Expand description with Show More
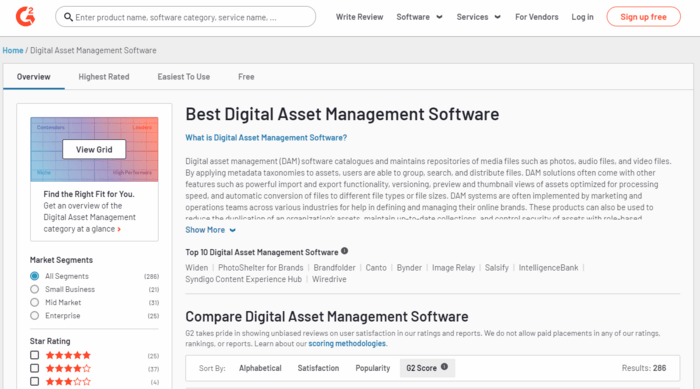The image size is (700, 389). tap(210, 230)
